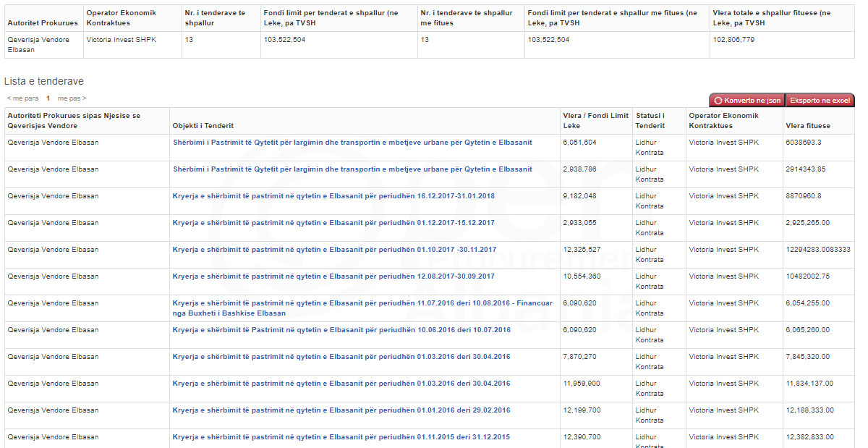This screenshot has width=868, height=448.
Task: Go to next page via 'me pas'
Action: [72, 98]
